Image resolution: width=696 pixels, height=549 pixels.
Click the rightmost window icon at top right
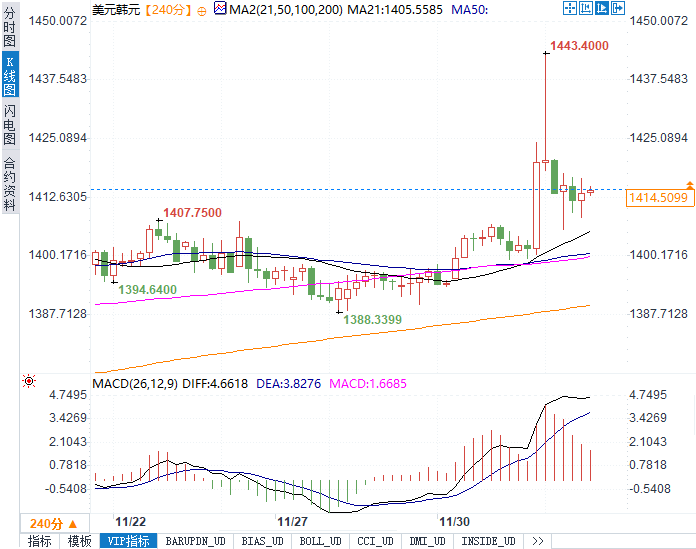tap(617, 8)
